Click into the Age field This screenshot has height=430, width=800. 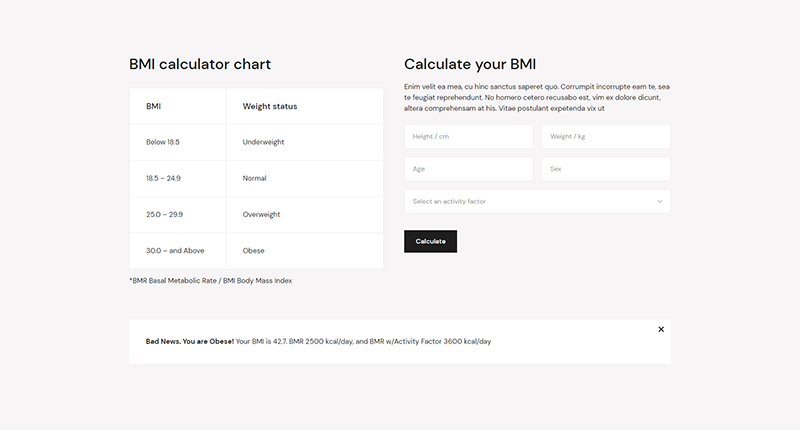468,169
